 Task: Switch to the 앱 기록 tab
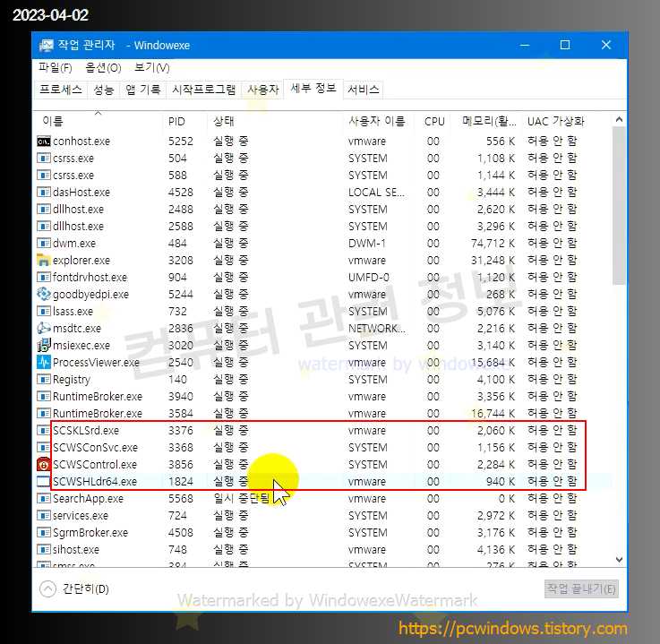pyautogui.click(x=143, y=90)
